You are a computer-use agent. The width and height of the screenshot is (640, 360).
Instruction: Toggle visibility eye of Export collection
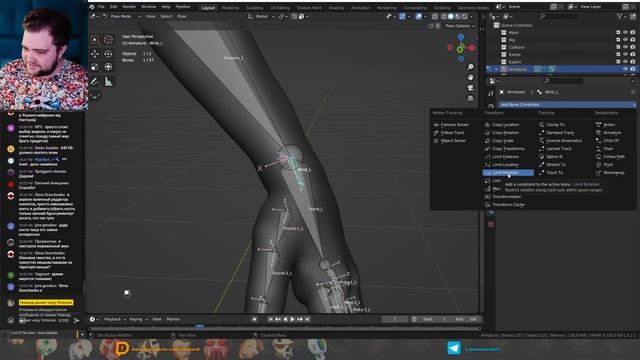625,62
